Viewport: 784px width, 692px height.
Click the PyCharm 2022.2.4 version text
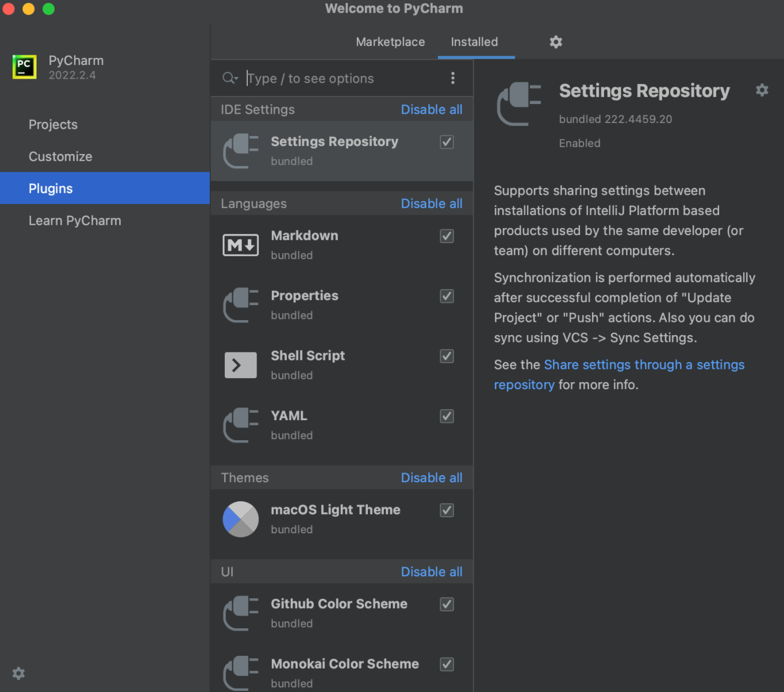click(72, 75)
